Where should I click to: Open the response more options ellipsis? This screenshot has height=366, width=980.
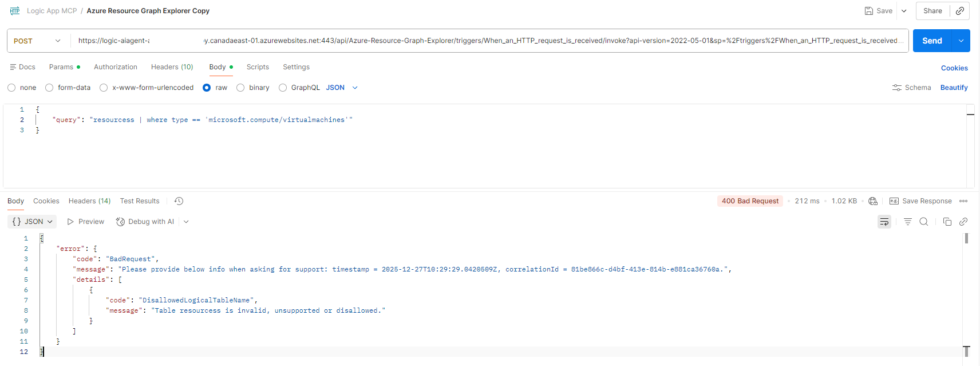tap(963, 201)
